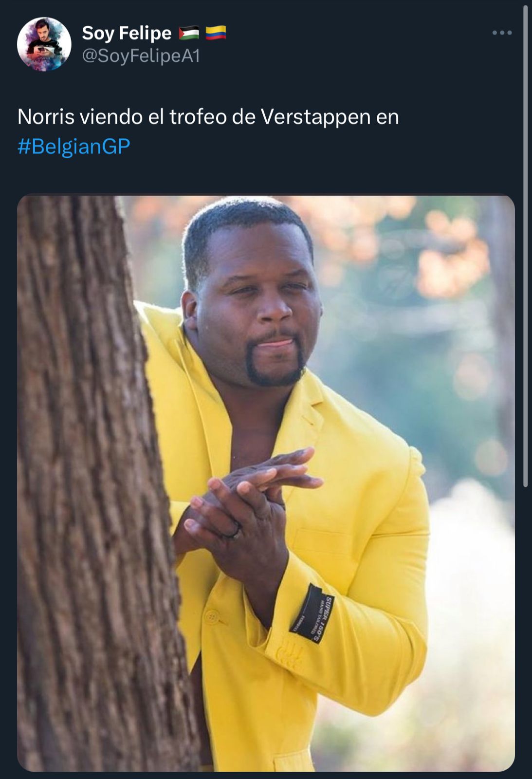
Task: Click the vertical scrollbar thumb on right
Action: click(526, 246)
